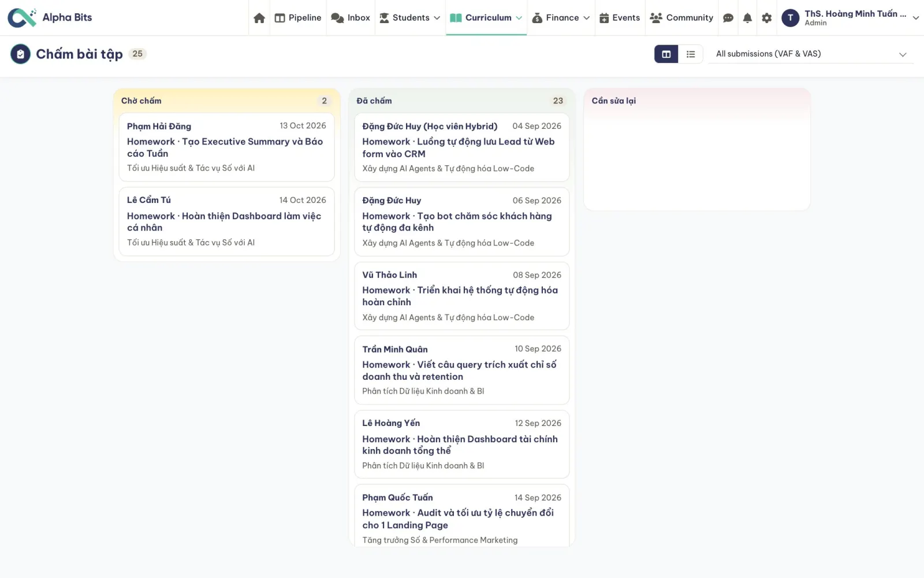Click the 25 total count badge
This screenshot has height=578, width=924.
click(x=137, y=54)
